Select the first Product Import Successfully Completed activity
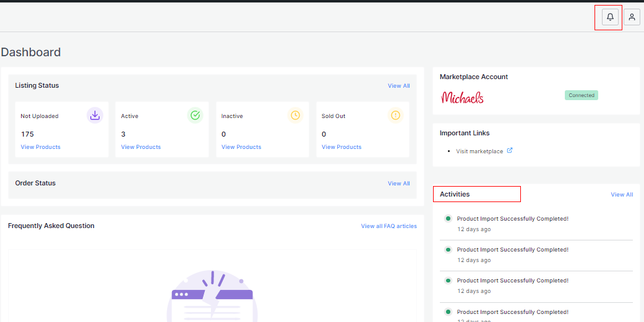 [x=512, y=219]
